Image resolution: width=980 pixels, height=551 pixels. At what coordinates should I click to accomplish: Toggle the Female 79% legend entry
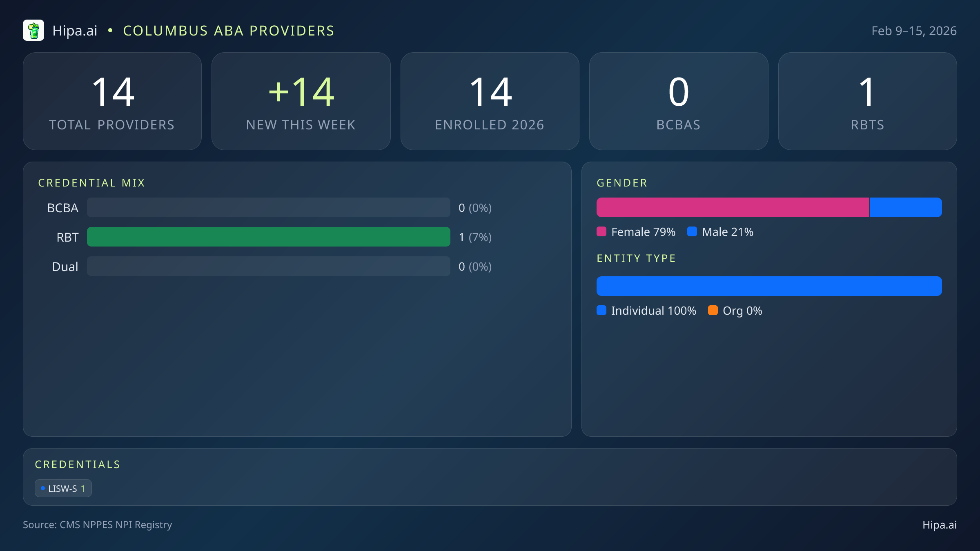pos(636,231)
